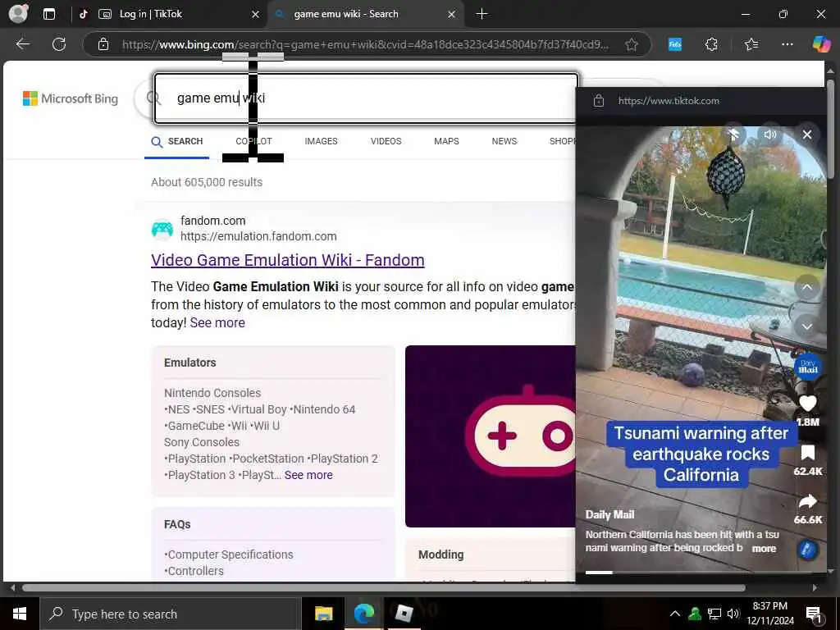This screenshot has width=840, height=630.
Task: Open the Extensions puzzle-piece menu
Action: (711, 44)
